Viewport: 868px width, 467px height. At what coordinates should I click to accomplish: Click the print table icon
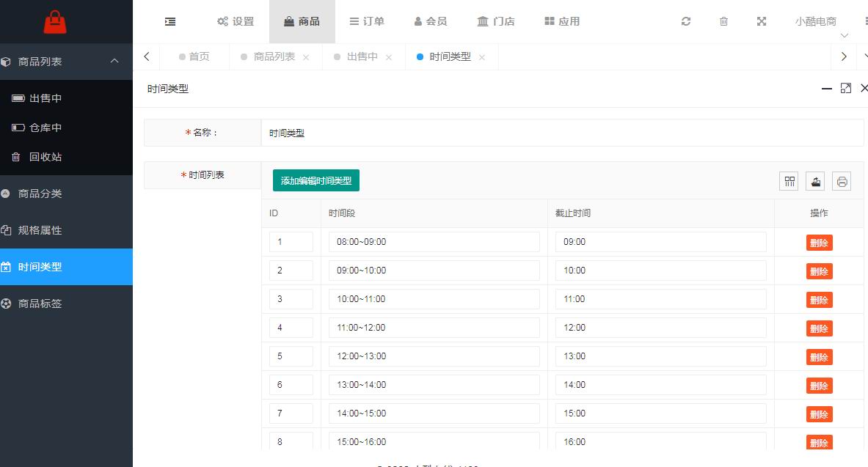coord(842,181)
